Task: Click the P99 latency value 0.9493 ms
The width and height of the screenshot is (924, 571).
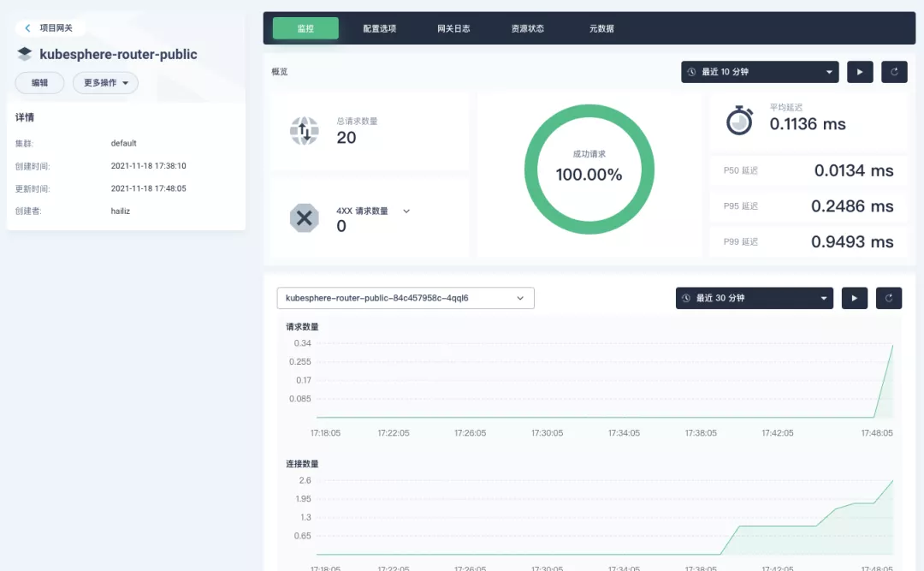Action: [852, 242]
